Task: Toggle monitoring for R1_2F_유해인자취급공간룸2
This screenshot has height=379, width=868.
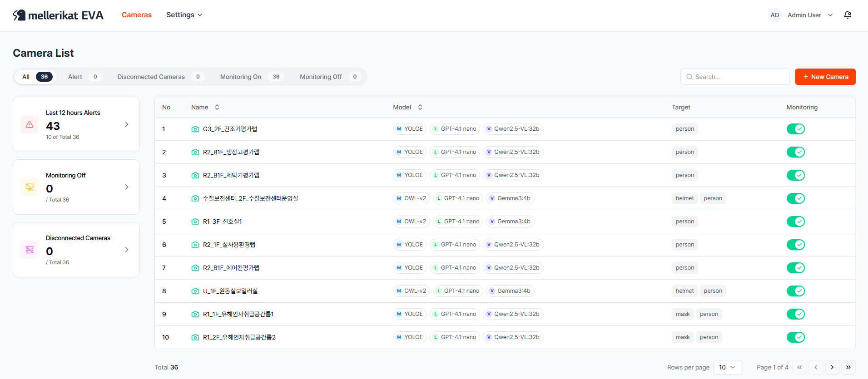Action: [x=796, y=337]
